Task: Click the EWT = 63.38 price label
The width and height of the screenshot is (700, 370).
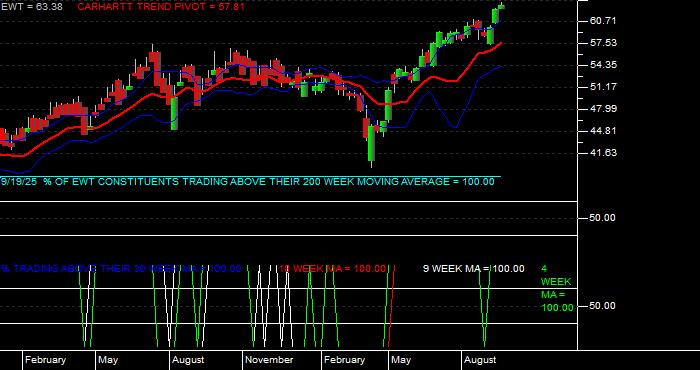Action: pyautogui.click(x=31, y=7)
